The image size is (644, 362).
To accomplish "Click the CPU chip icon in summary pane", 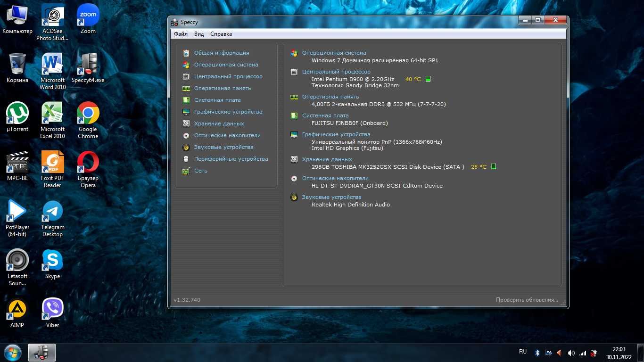I will 294,72.
